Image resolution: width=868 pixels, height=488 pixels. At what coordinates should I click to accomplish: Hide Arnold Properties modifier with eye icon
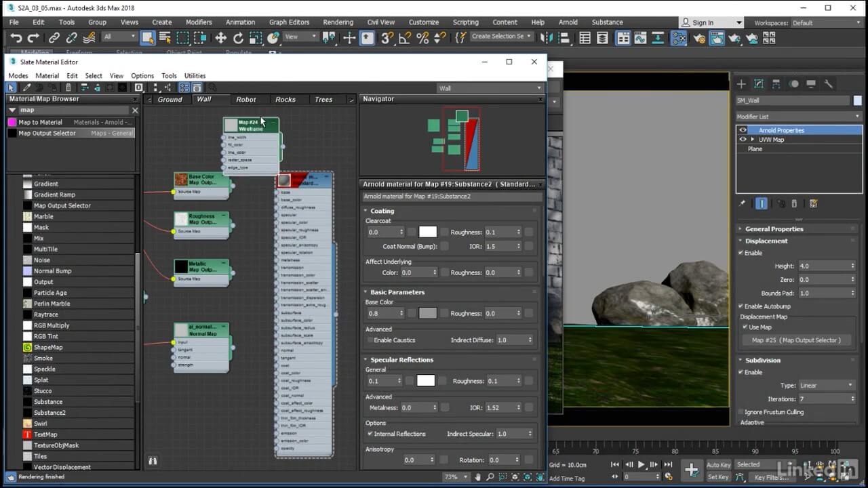click(x=743, y=130)
